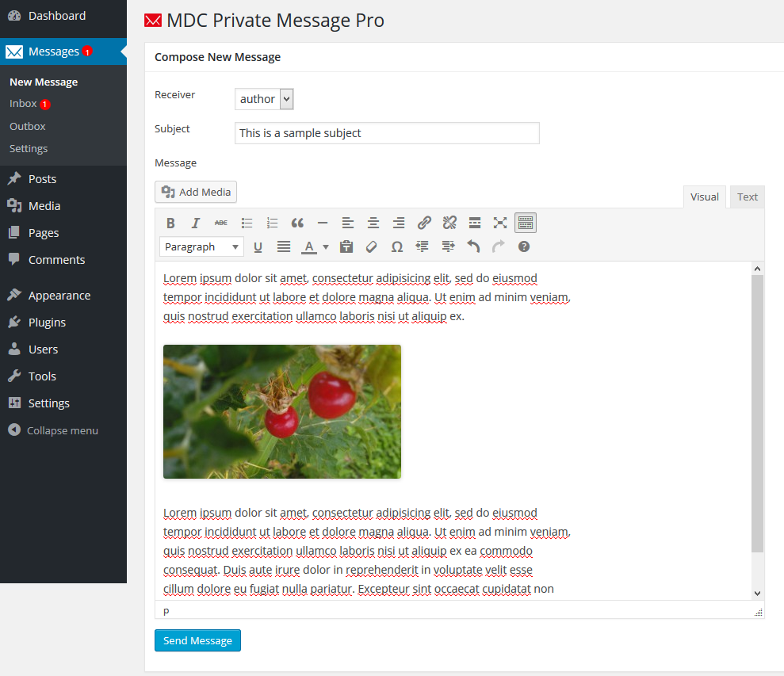Undo the last edit

click(x=473, y=247)
